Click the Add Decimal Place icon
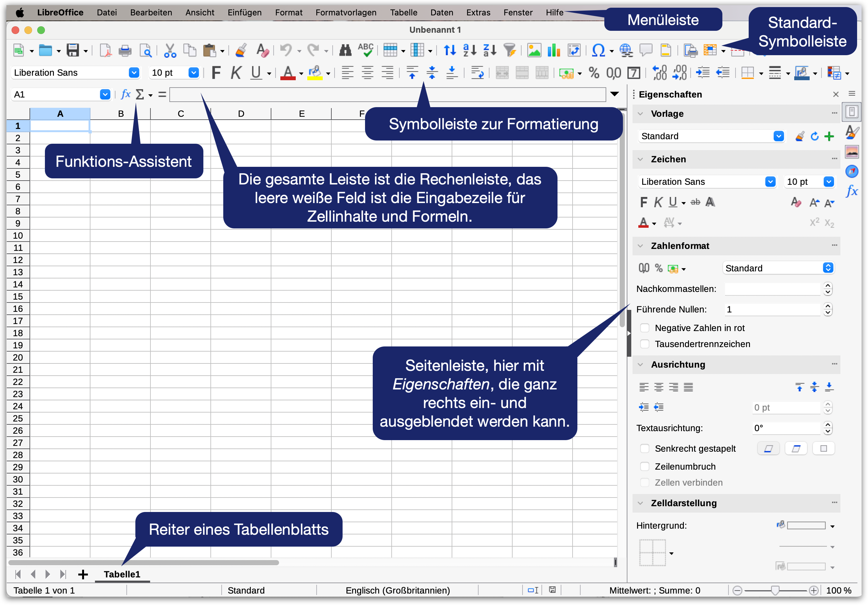 [x=660, y=72]
